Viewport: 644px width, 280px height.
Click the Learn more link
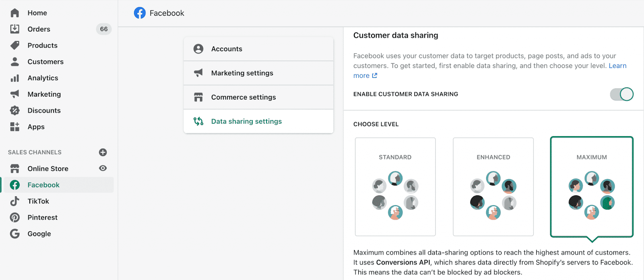[617, 66]
